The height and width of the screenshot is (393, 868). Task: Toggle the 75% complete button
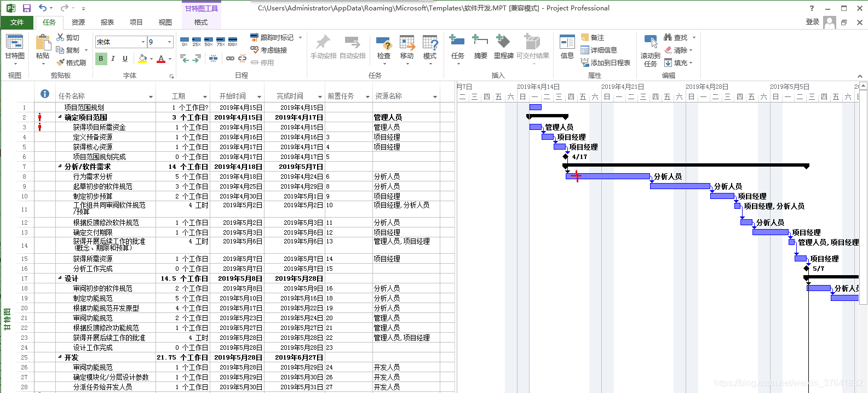221,42
